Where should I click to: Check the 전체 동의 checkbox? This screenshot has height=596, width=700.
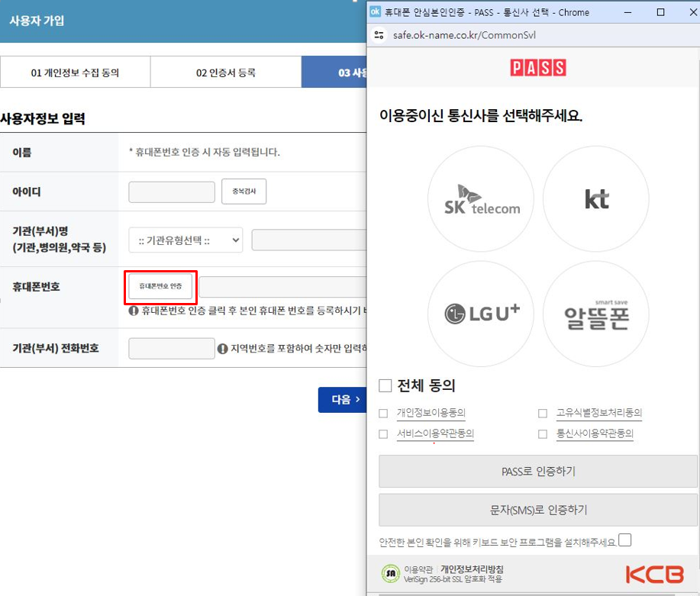pyautogui.click(x=385, y=385)
